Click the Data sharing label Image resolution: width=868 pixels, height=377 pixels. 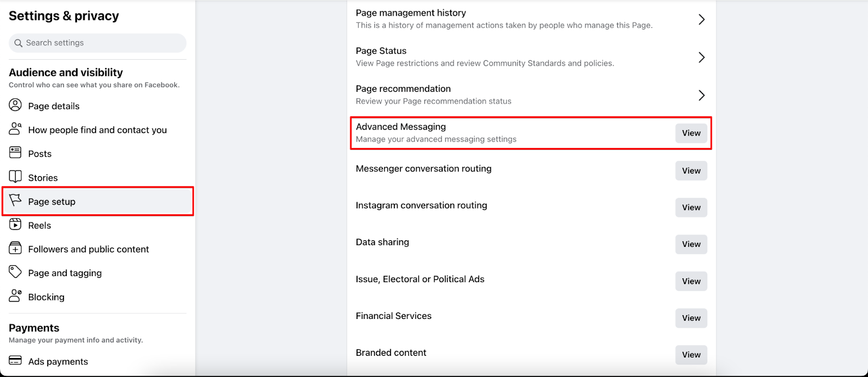[x=382, y=242]
